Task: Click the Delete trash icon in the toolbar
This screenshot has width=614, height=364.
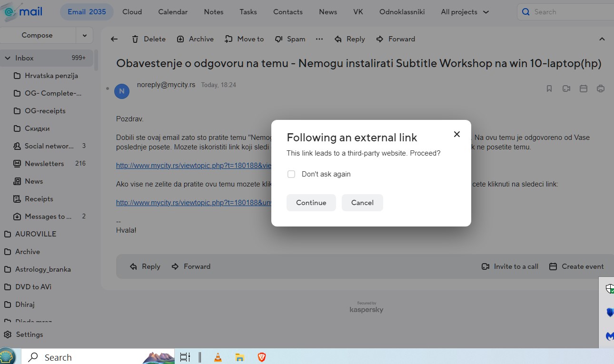Action: (x=136, y=39)
